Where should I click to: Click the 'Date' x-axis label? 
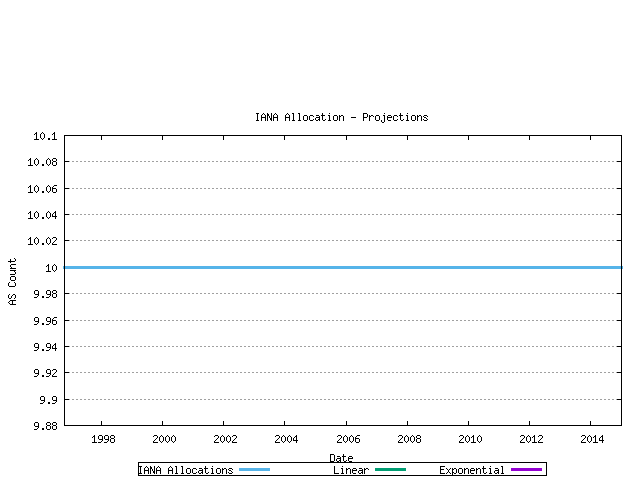341,458
